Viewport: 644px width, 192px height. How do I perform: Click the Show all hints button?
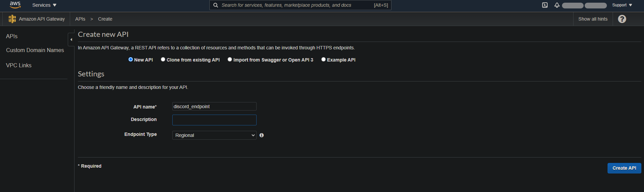coord(593,19)
